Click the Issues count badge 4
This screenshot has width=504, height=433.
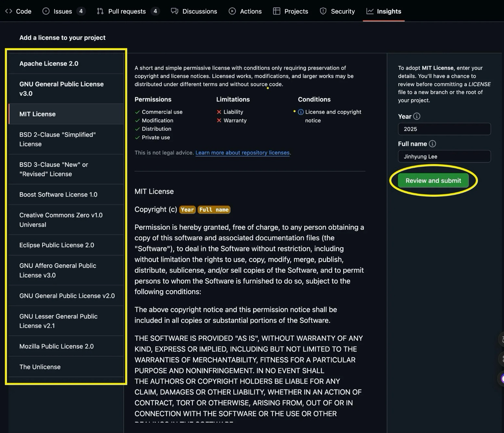81,11
